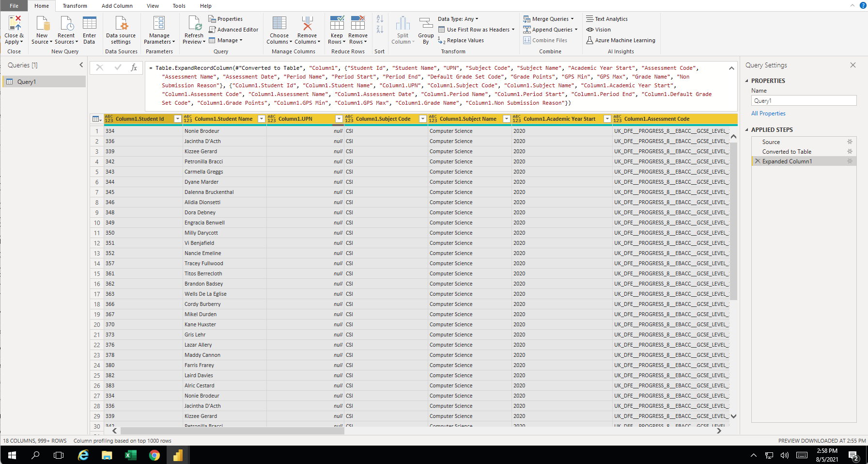Click gear icon for Source step

point(850,142)
